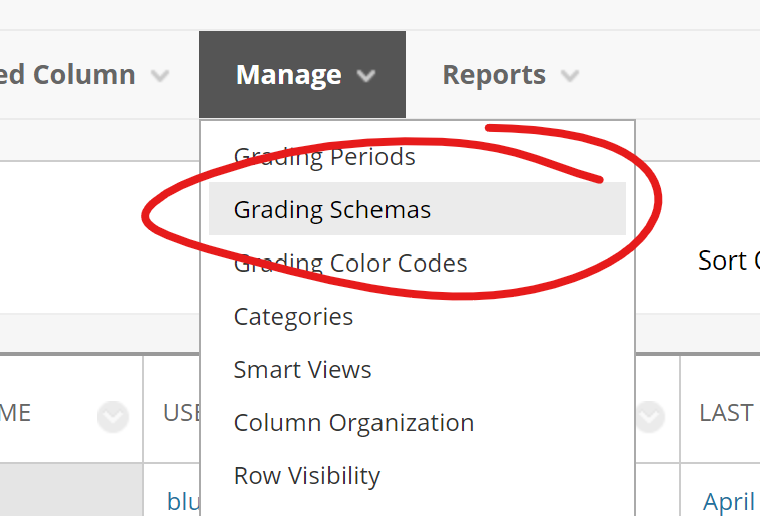Open the Manage dropdown menu
The width and height of the screenshot is (760, 516).
[302, 75]
